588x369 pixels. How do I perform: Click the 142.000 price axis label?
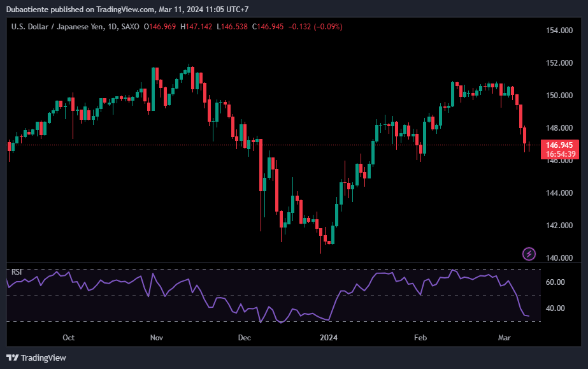point(559,226)
